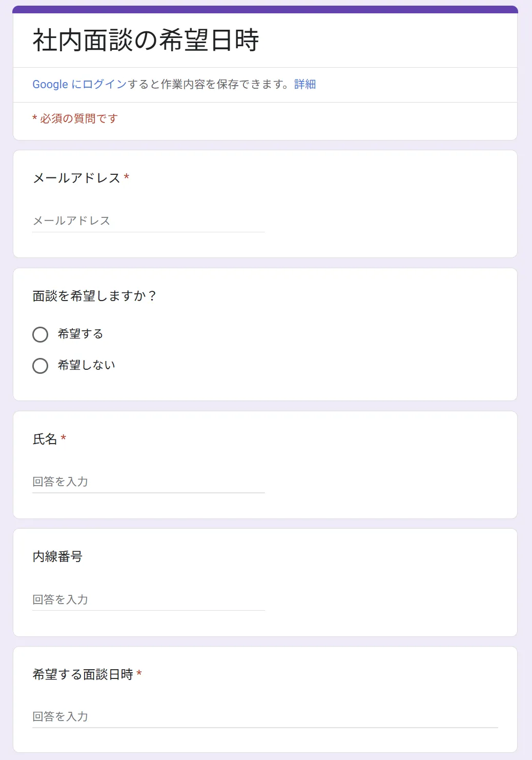Click the form title "社内面談の希望日時"
This screenshot has height=760, width=532.
click(146, 41)
